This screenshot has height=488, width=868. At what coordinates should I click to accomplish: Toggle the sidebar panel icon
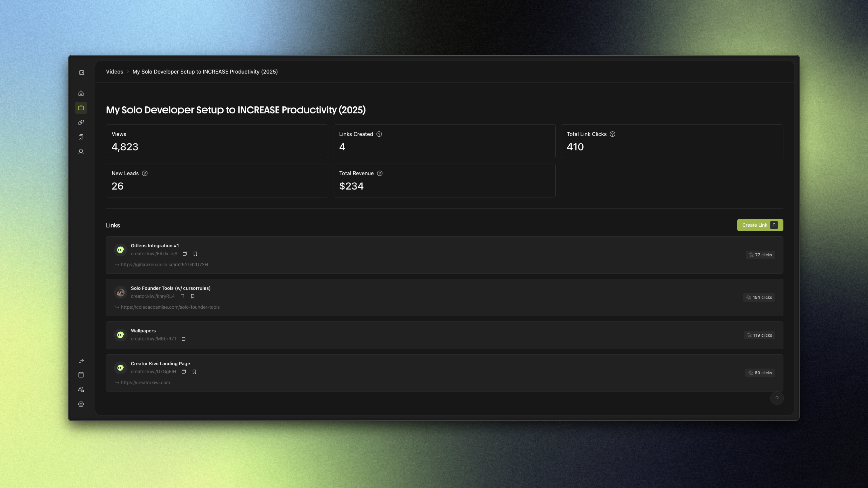[x=82, y=72]
